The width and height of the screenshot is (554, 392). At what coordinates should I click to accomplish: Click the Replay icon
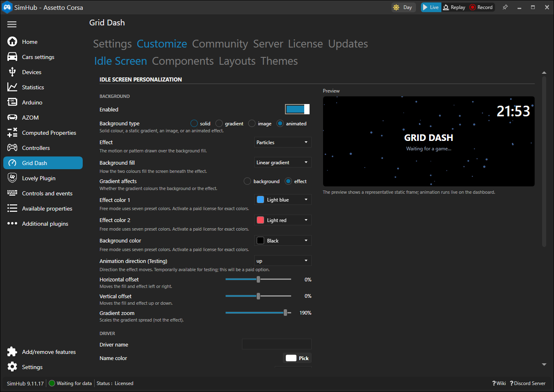click(446, 7)
